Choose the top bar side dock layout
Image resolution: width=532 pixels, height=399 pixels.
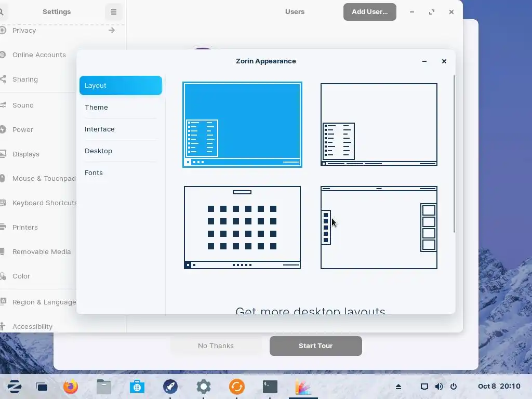point(379,228)
